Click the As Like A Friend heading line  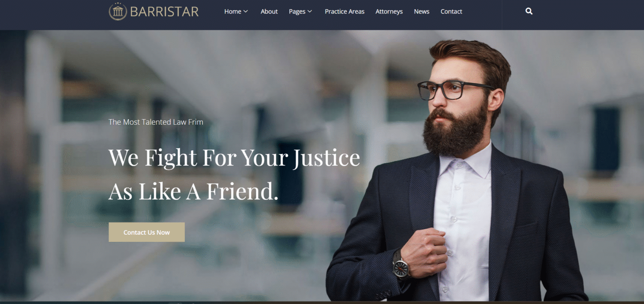click(x=193, y=191)
